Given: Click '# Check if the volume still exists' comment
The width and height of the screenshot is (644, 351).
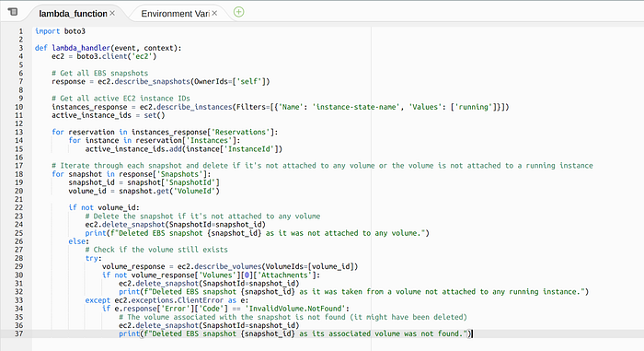Looking at the screenshot, I should pyautogui.click(x=156, y=250).
